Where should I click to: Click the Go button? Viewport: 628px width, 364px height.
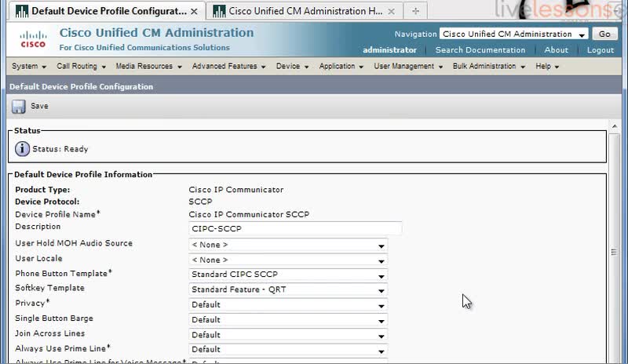[x=604, y=35]
